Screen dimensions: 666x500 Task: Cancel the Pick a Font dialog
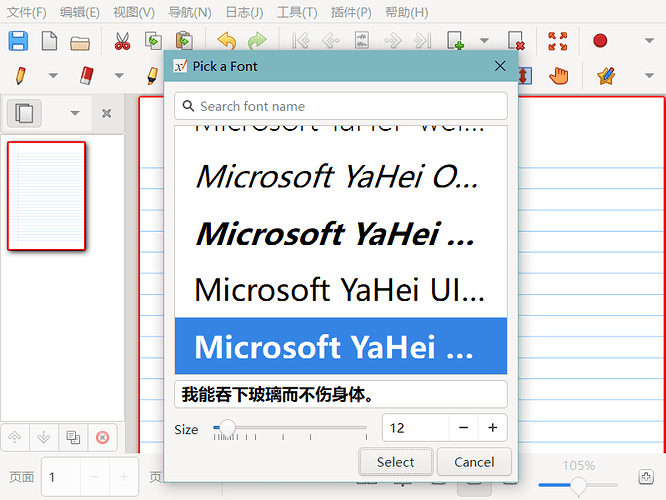coord(474,462)
